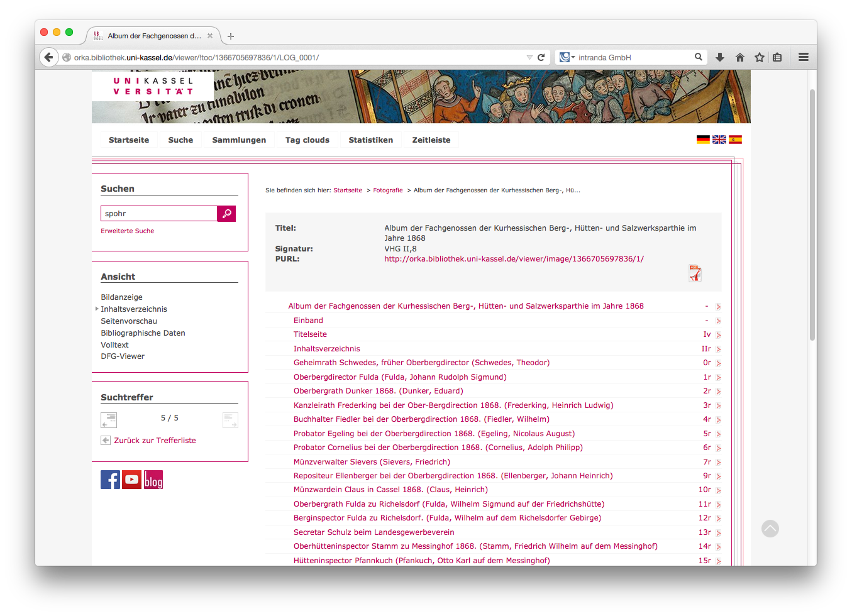Open the Statistiken menu item

371,140
